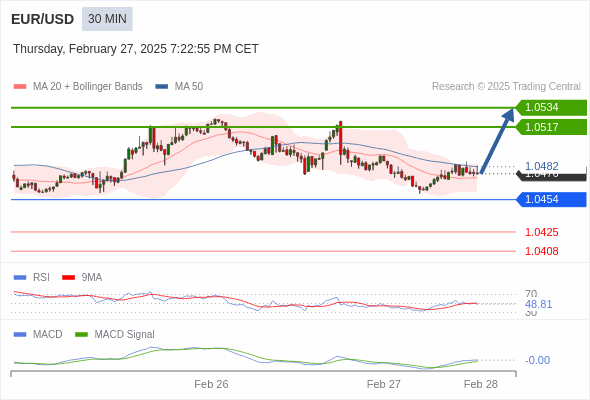Image resolution: width=590 pixels, height=400 pixels.
Task: Click the blue upward forecast arrow
Action: [x=497, y=141]
